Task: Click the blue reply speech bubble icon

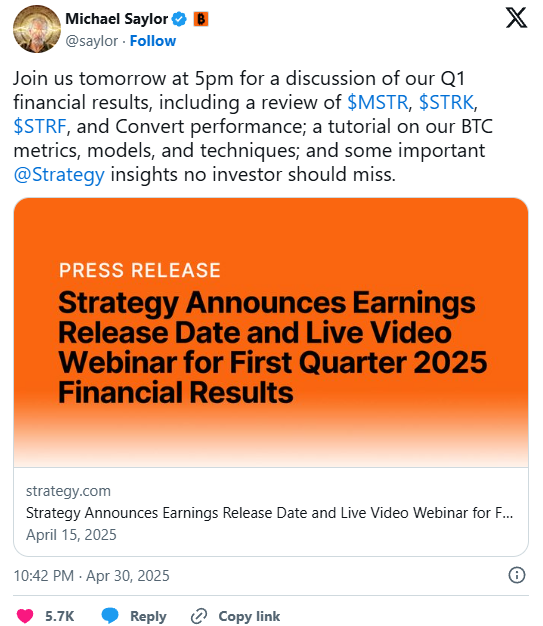Action: [110, 616]
